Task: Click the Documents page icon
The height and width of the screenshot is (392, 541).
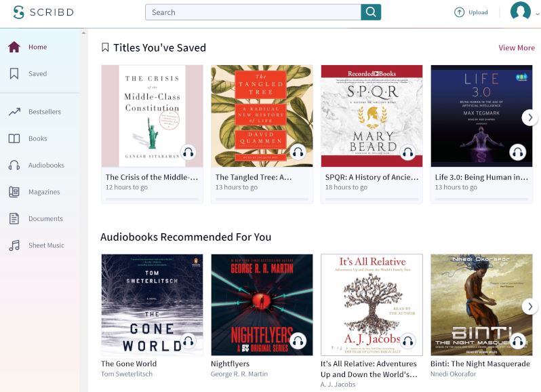Action: tap(14, 218)
